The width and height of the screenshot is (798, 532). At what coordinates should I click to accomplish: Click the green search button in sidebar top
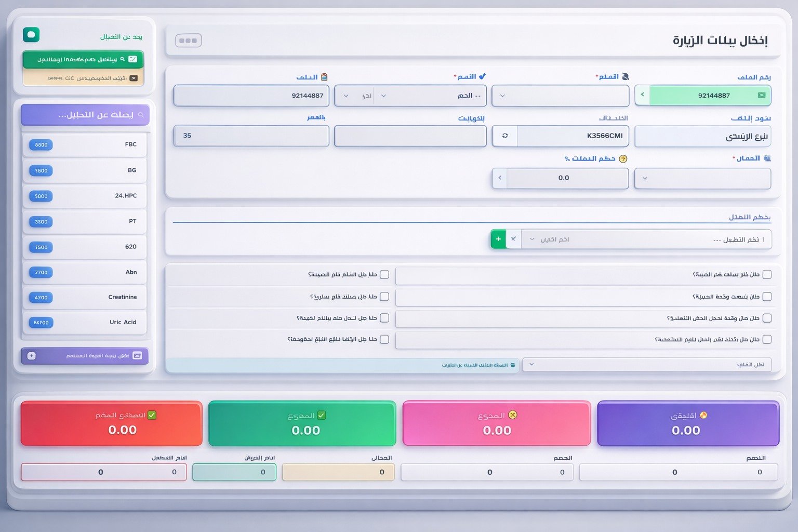[83, 59]
